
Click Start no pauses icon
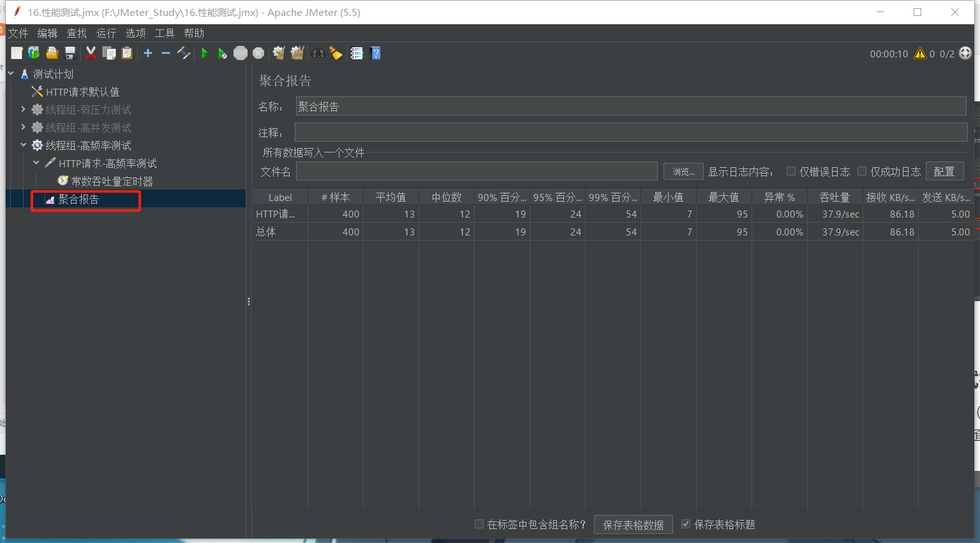pos(222,53)
